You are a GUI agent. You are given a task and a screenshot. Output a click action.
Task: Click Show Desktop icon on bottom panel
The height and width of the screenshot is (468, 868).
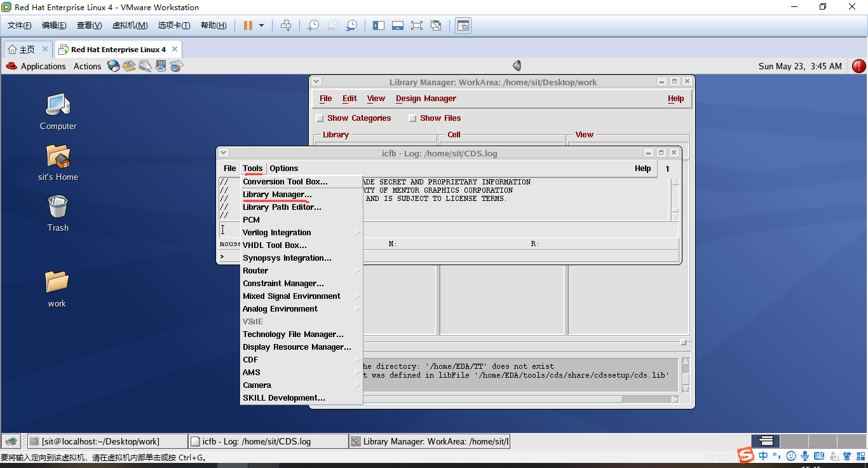11,441
